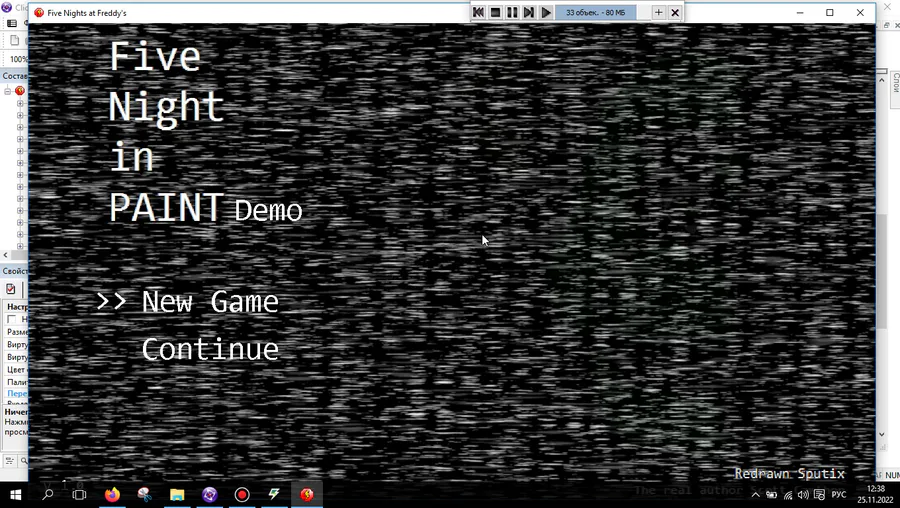Open Firefox from the taskbar

tap(112, 494)
